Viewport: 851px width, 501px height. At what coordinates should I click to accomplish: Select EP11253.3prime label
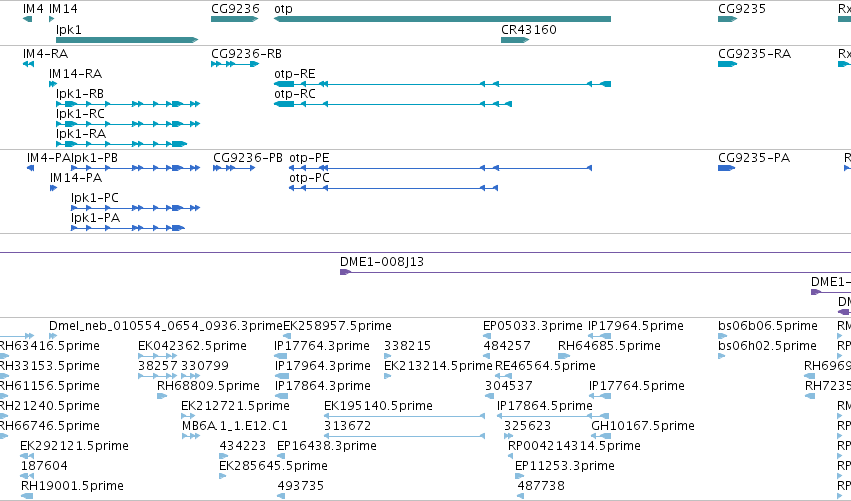[565, 466]
